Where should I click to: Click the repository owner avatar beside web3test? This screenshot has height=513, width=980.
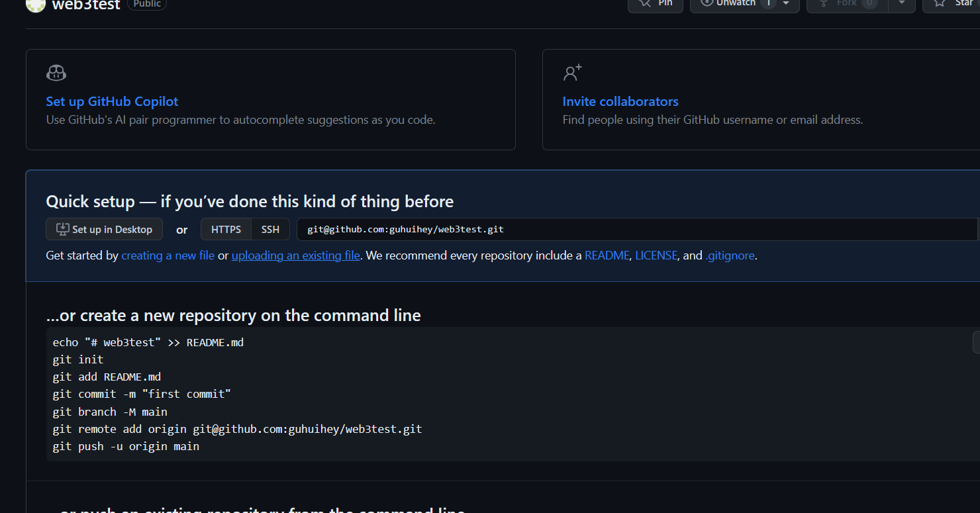click(36, 5)
